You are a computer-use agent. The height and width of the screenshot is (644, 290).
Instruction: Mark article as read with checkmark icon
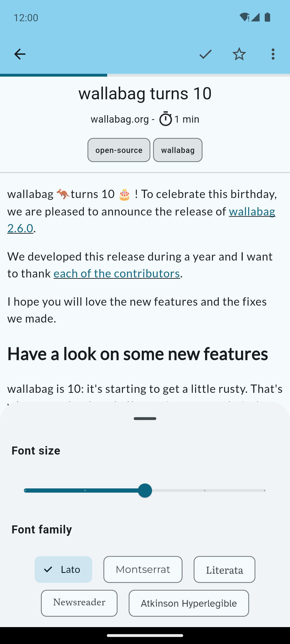[205, 54]
